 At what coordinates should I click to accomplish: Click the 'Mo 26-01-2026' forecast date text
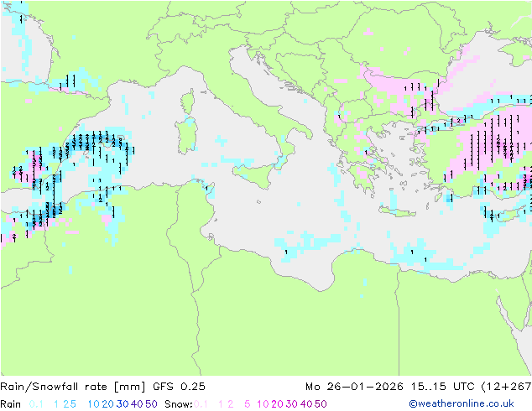point(354,387)
